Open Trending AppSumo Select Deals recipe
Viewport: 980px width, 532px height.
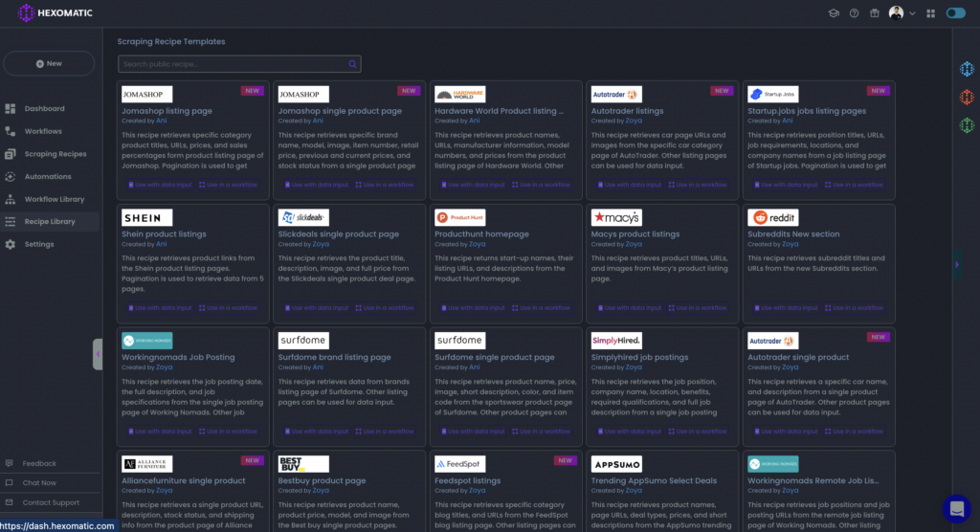(x=654, y=480)
